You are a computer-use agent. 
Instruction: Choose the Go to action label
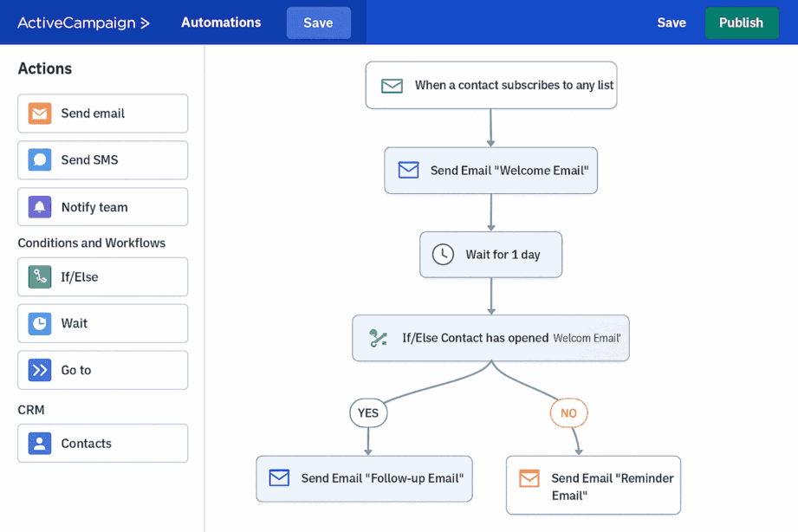76,370
